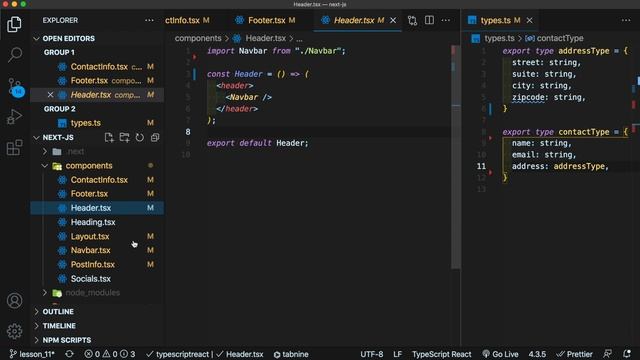This screenshot has height=360, width=640.
Task: Open the Manage settings gear
Action: coord(14,331)
